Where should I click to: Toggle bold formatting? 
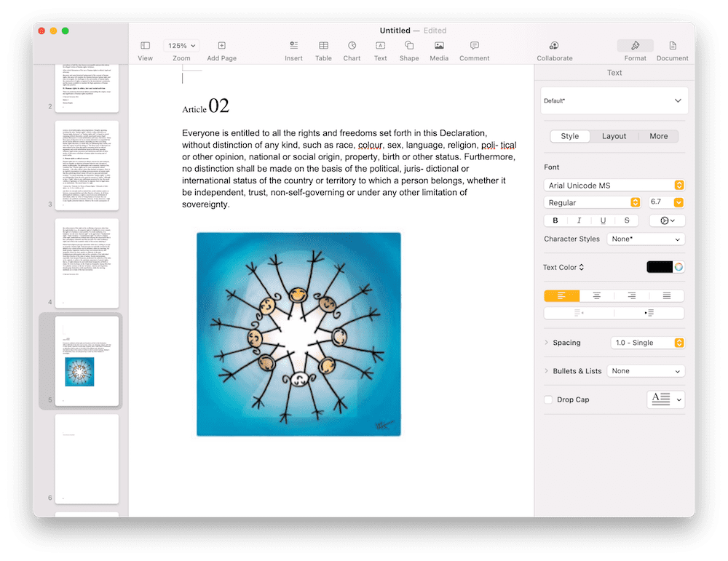coord(555,220)
